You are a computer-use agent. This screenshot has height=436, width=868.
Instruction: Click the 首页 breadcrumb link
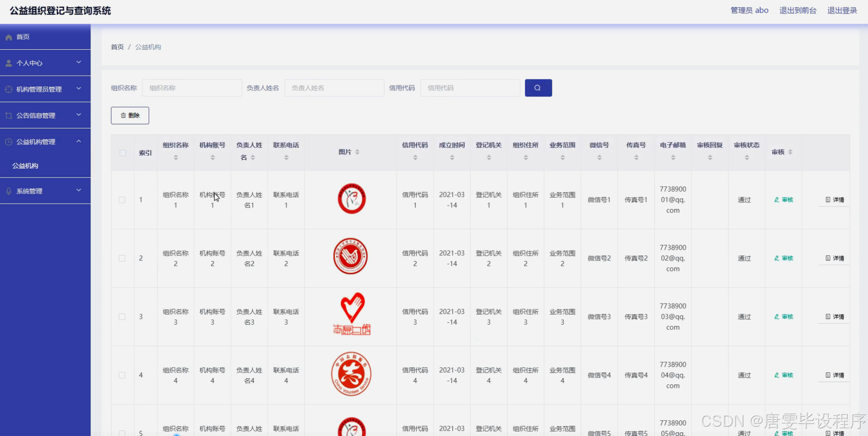click(118, 47)
